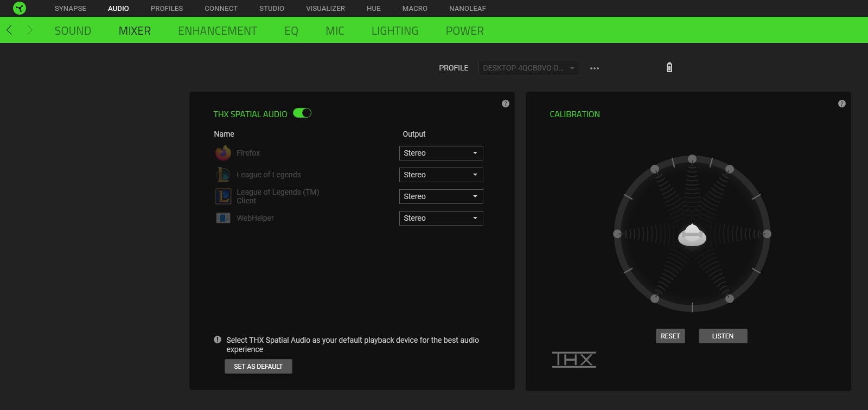868x410 pixels.
Task: Click the battery status icon
Action: click(669, 67)
